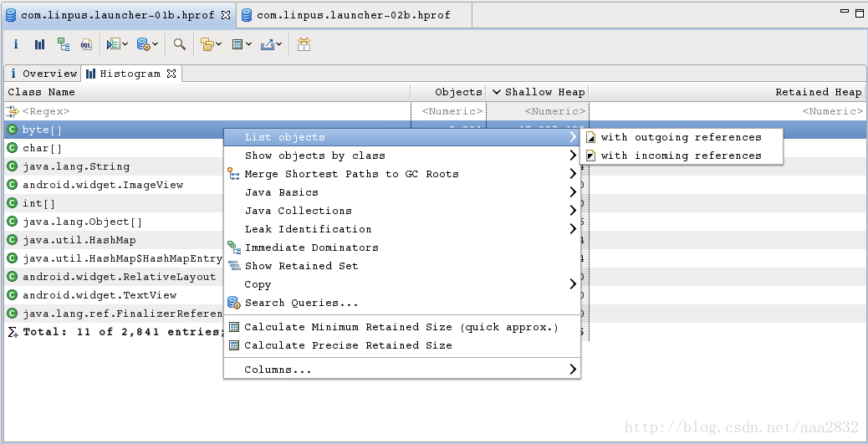868x444 pixels.
Task: Select 'with incoming references' submenu item
Action: [682, 156]
